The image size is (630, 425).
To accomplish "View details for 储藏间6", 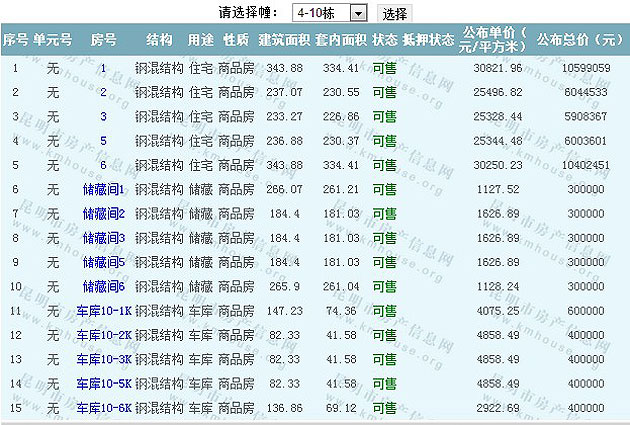I will 103,286.
